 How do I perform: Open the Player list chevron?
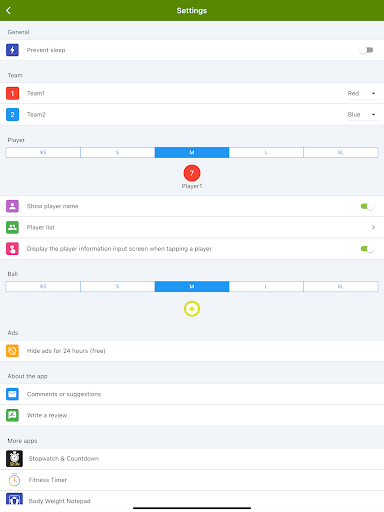pos(373,227)
